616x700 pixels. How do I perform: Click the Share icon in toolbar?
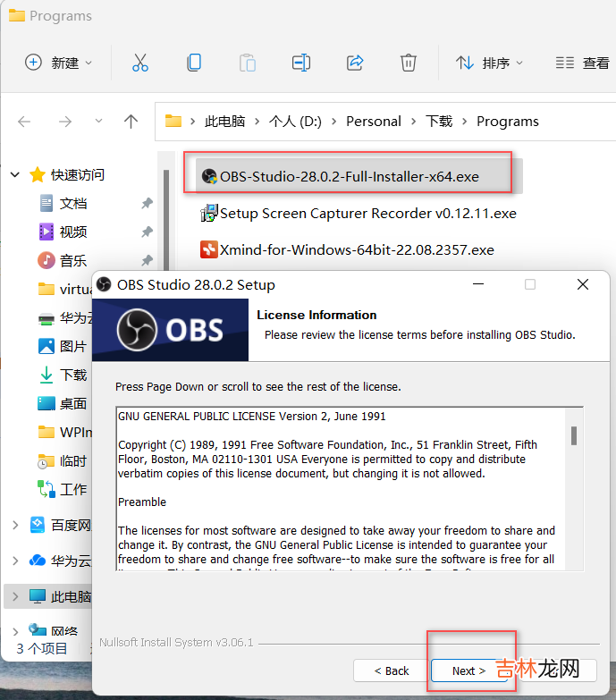[355, 63]
